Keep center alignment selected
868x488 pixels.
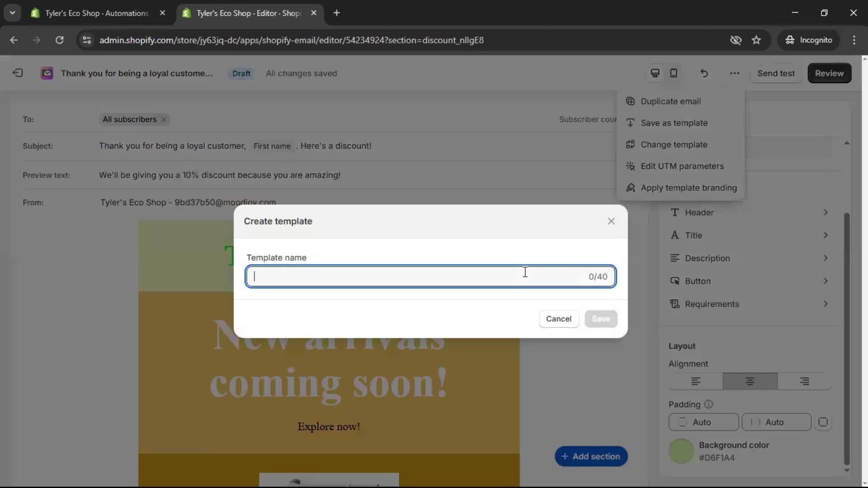(x=750, y=381)
